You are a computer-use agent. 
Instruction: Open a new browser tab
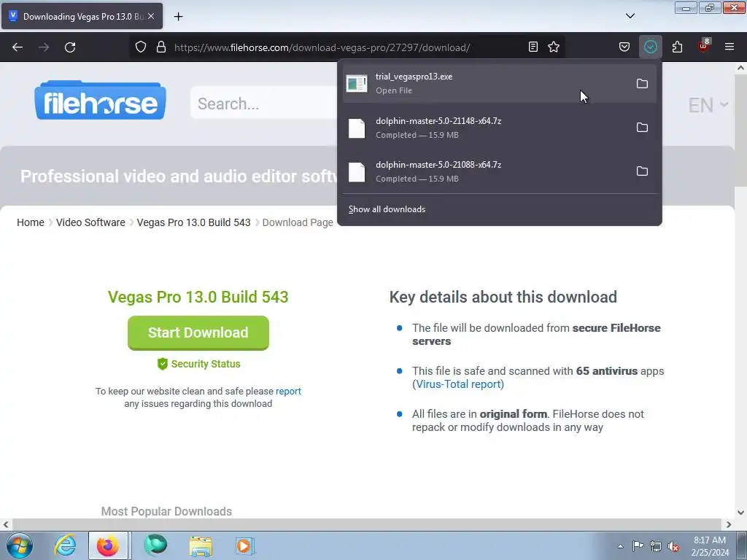pos(178,17)
